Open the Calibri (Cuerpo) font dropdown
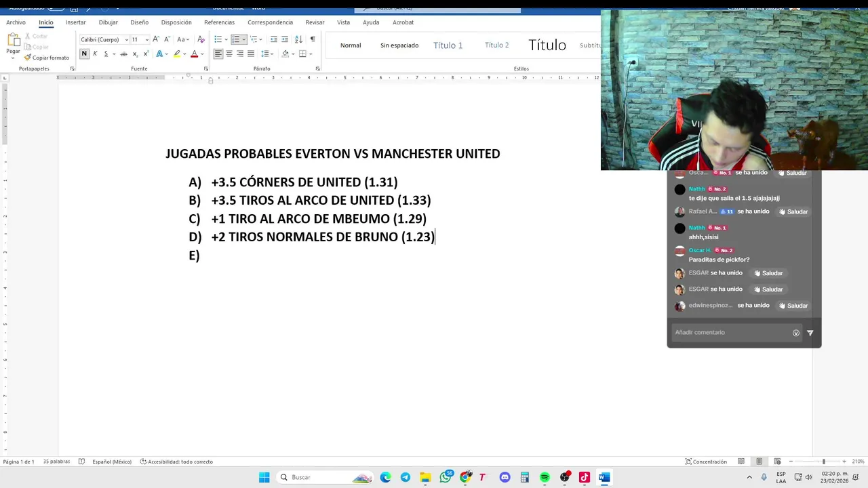Image resolution: width=868 pixels, height=488 pixels. click(126, 39)
